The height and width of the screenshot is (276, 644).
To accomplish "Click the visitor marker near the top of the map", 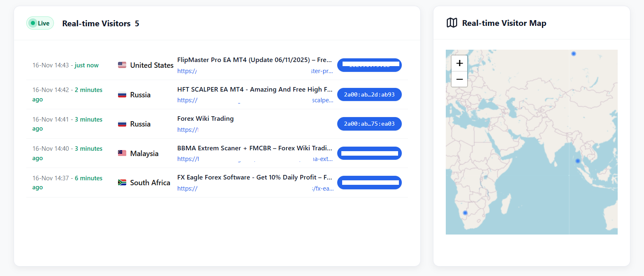I will click(x=574, y=53).
